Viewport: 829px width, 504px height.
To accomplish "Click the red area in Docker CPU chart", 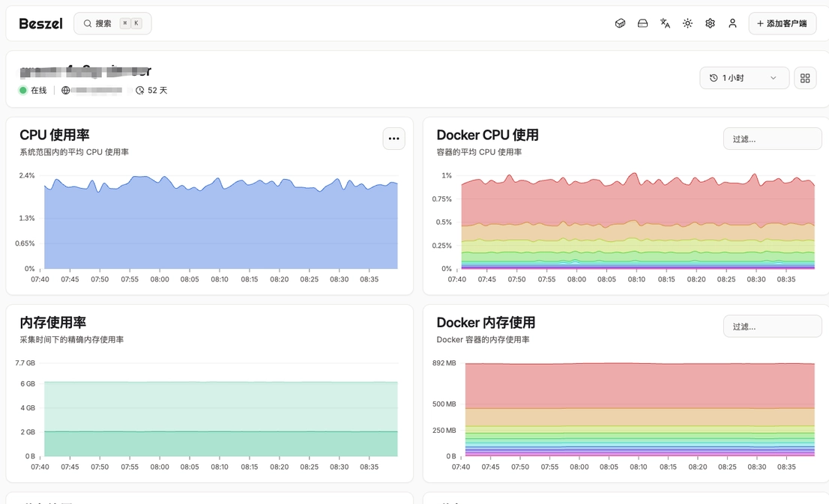I will tap(638, 204).
